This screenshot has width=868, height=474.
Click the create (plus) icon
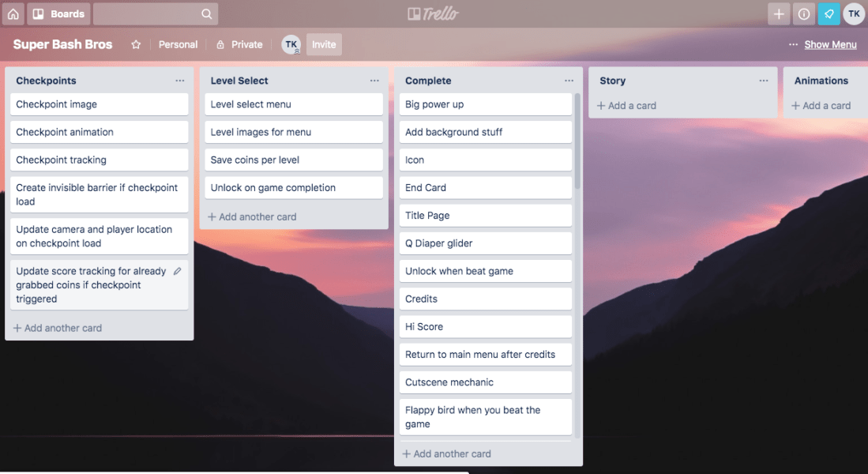779,13
